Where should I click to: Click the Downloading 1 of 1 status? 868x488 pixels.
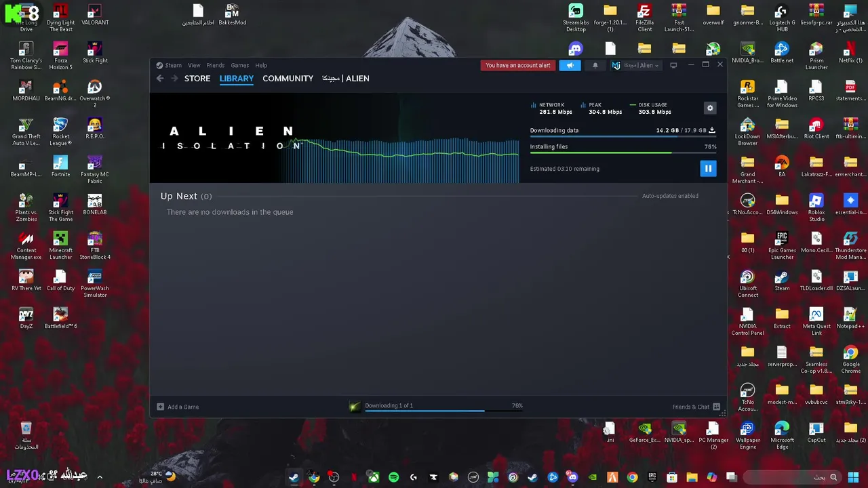pyautogui.click(x=389, y=405)
